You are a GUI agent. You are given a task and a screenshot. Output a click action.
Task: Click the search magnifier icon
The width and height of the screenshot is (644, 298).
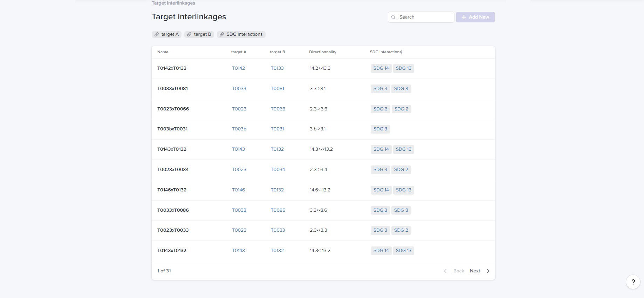point(393,17)
